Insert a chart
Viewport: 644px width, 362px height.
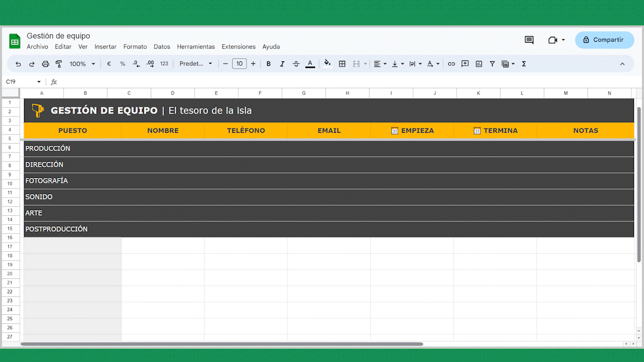click(479, 64)
